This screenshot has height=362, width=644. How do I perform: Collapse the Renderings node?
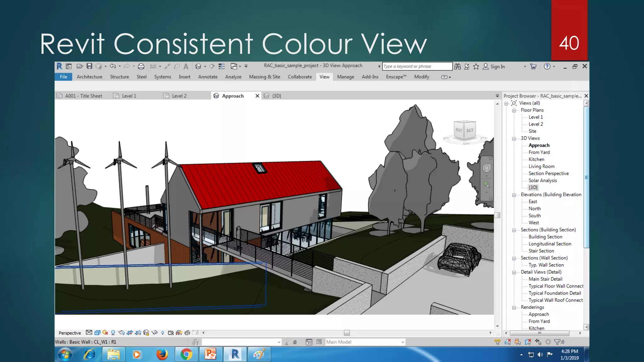(514, 308)
